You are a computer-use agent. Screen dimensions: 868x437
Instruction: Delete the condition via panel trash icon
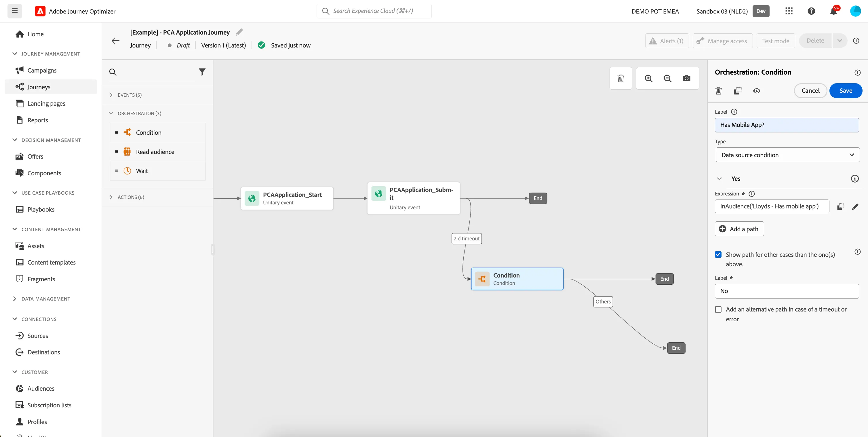pos(719,91)
